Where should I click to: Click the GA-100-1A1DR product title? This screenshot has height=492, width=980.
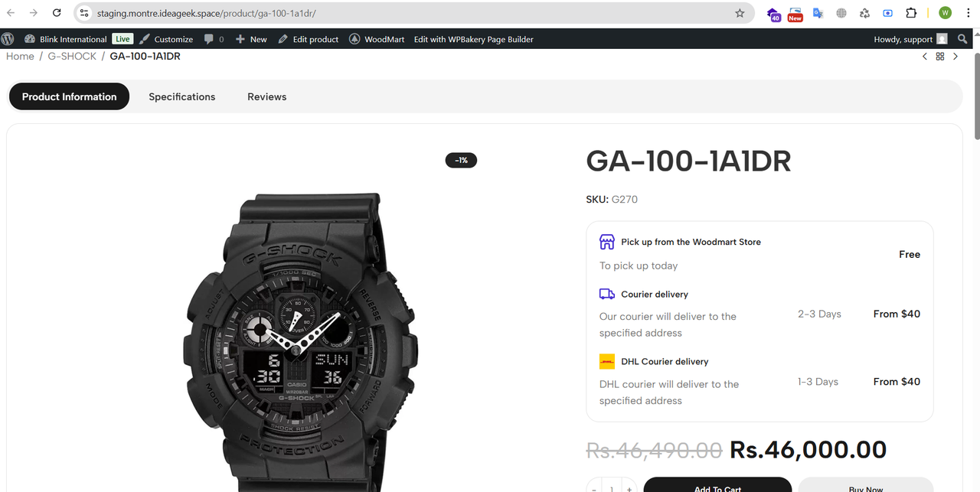click(688, 161)
